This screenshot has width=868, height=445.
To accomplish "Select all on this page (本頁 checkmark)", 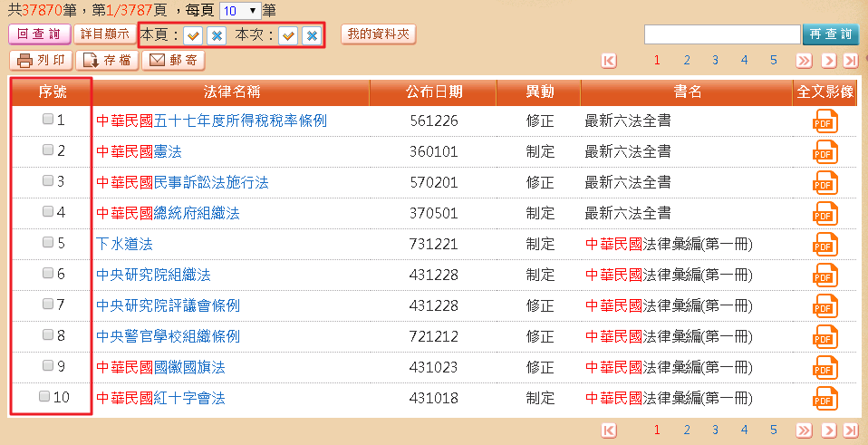I will (x=193, y=35).
